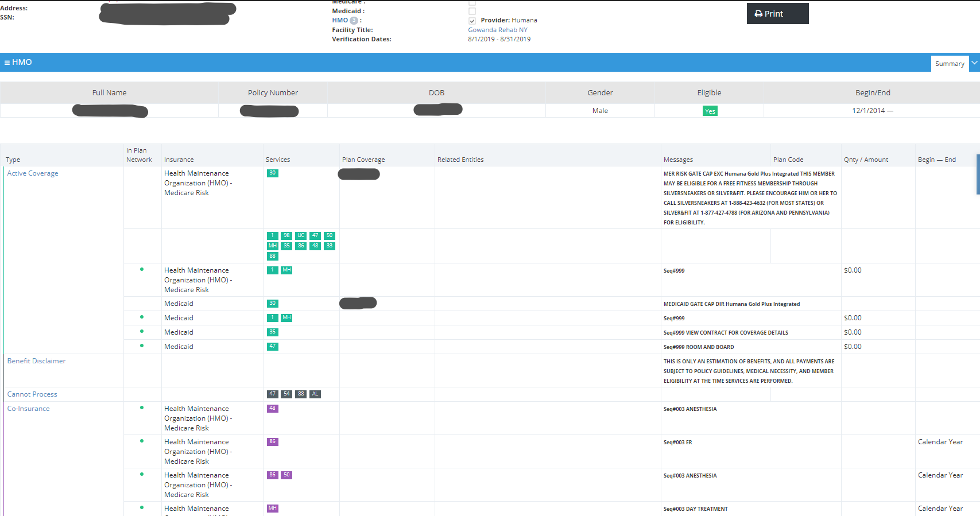
Task: Click the green Yes eligibility badge
Action: pyautogui.click(x=710, y=111)
